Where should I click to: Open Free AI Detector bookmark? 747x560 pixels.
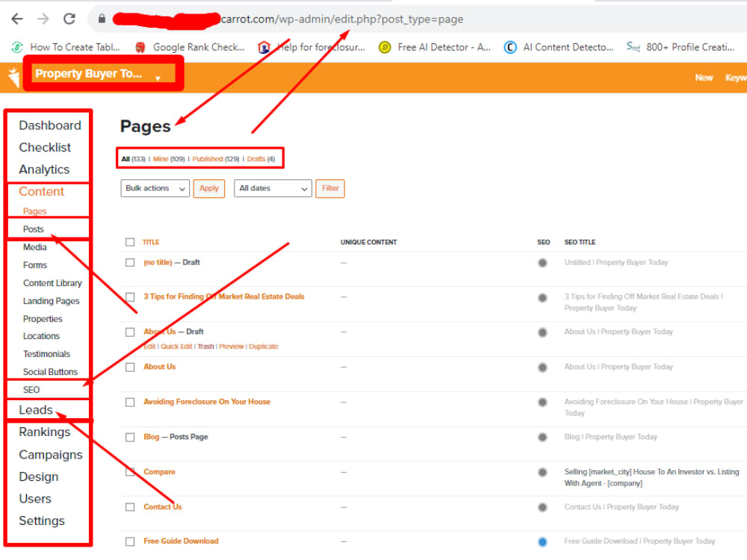pos(435,47)
